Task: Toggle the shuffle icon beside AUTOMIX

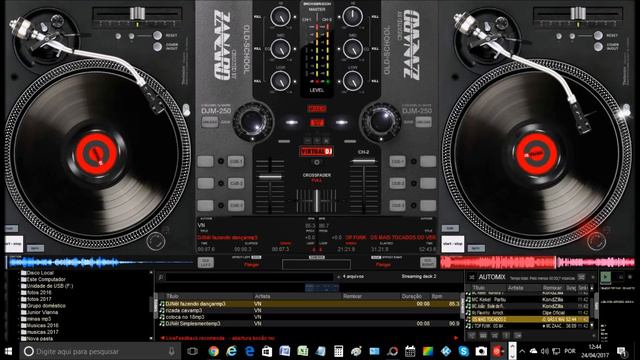Action: pyautogui.click(x=472, y=277)
